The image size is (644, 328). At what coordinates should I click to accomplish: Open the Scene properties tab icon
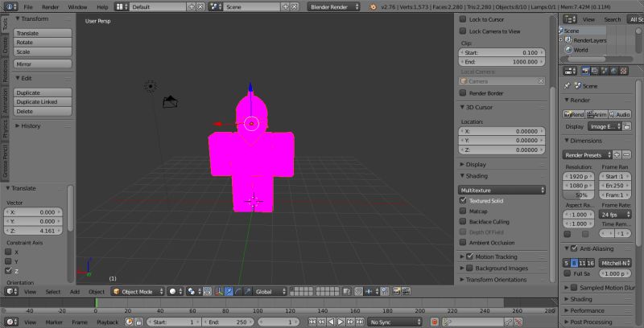(x=605, y=71)
